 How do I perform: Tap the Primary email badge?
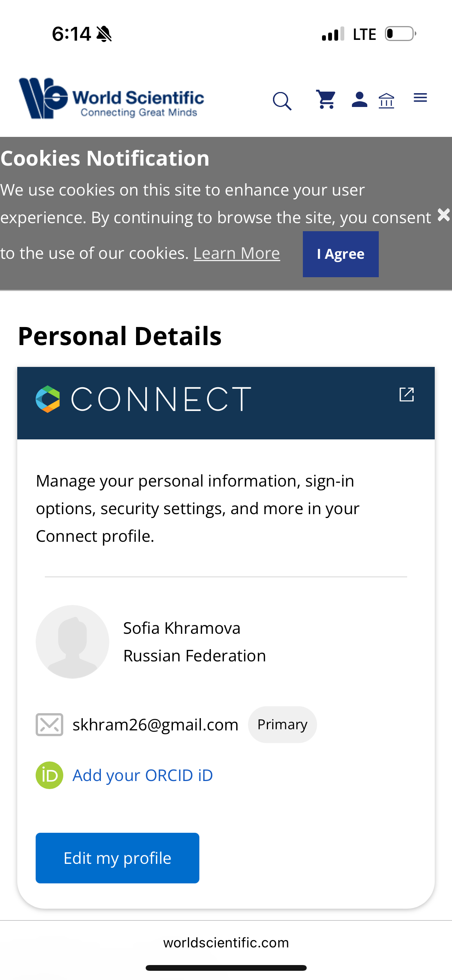coord(282,724)
